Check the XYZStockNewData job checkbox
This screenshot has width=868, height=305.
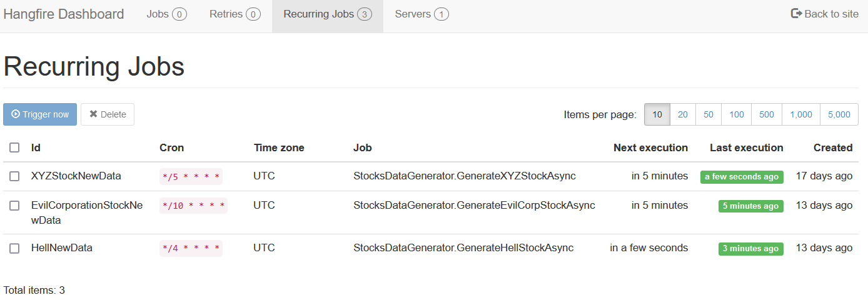(14, 176)
